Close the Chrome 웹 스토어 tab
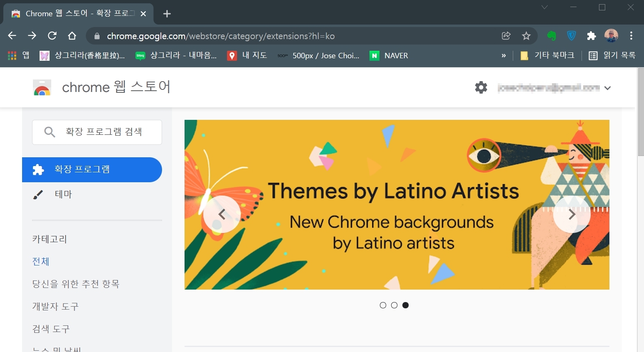Viewport: 644px width, 352px height. point(143,14)
